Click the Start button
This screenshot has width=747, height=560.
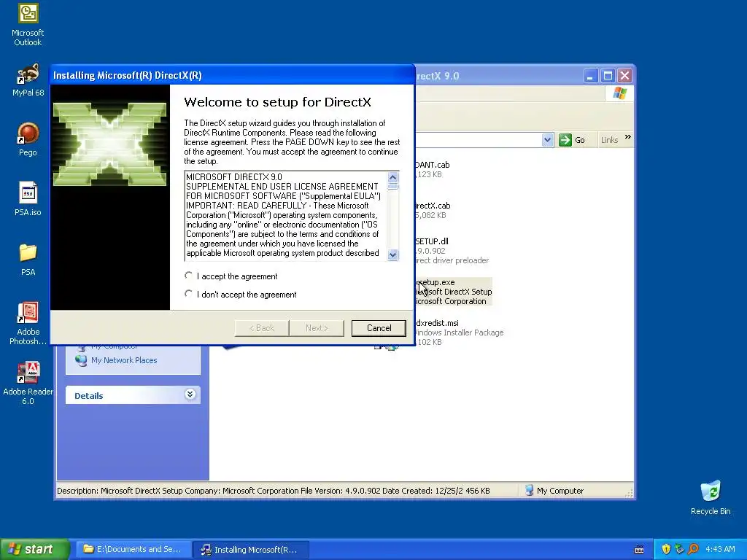(34, 549)
